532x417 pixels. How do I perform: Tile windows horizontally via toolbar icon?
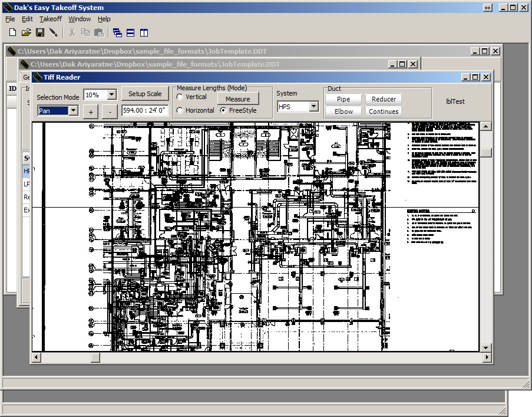point(131,32)
